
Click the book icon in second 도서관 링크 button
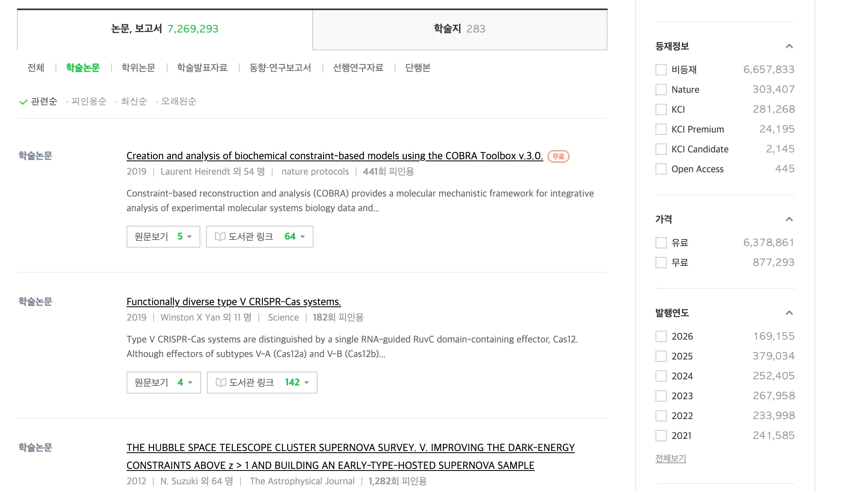tap(221, 383)
